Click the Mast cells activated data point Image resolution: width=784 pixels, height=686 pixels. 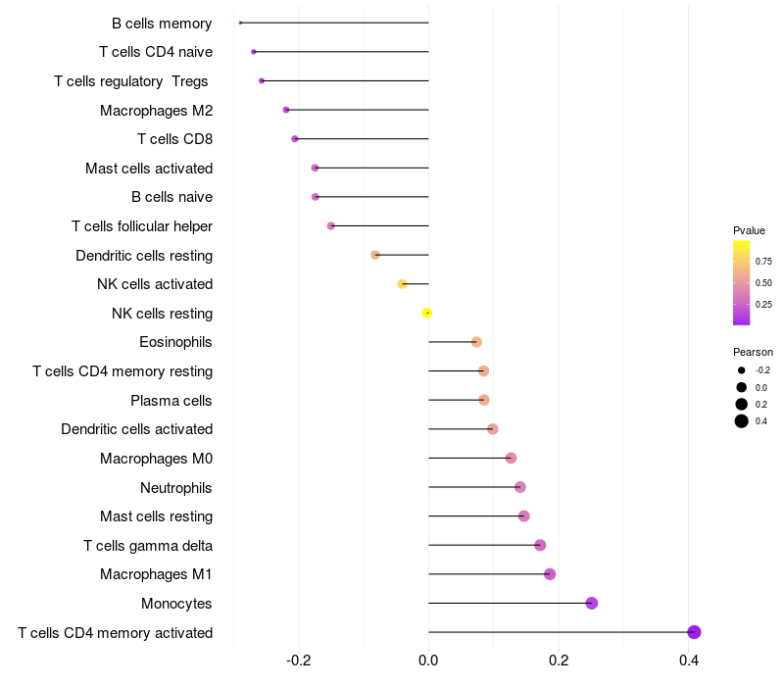coord(315,168)
